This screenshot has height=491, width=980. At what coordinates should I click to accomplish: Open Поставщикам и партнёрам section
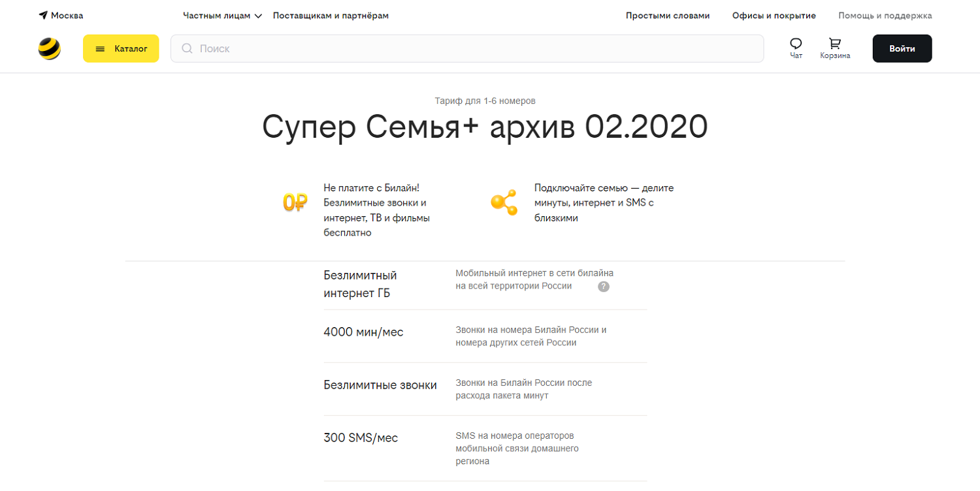(x=331, y=16)
